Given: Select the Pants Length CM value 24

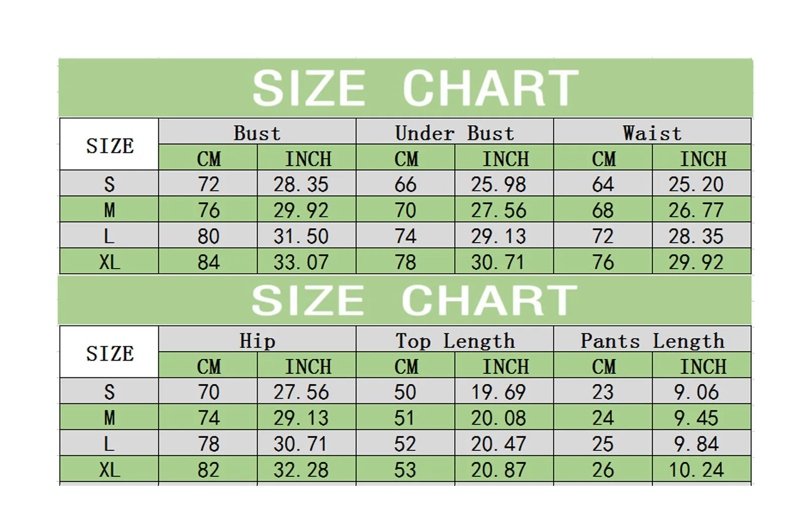Looking at the screenshot, I should (602, 418).
